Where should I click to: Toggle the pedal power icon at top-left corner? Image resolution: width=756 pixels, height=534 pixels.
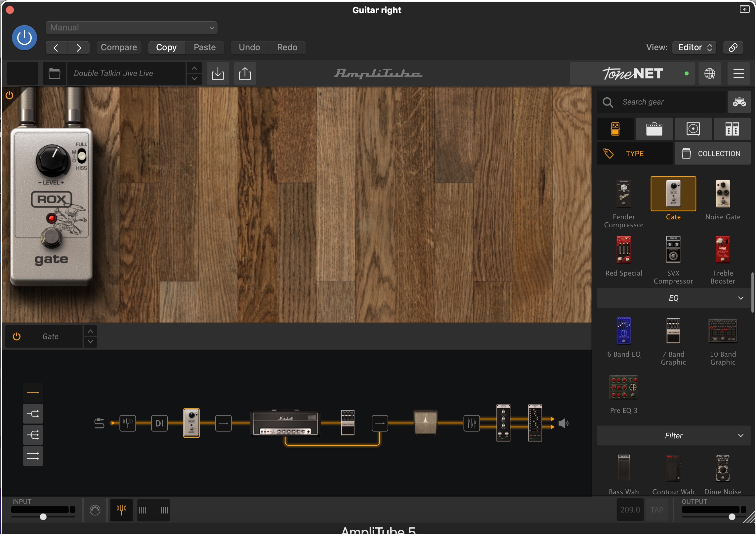coord(9,95)
